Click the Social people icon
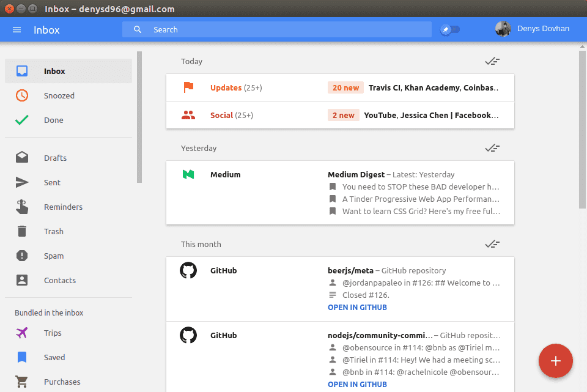The height and width of the screenshot is (392, 587). pos(188,115)
